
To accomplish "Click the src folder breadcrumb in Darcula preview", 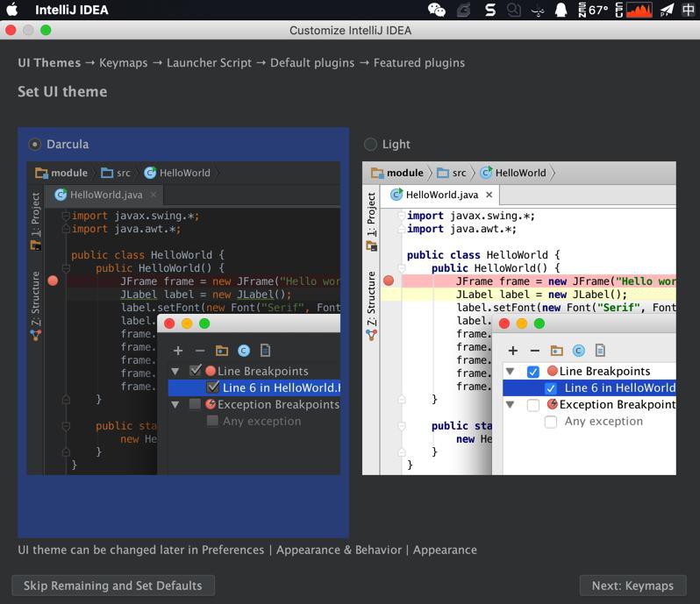I will [x=116, y=173].
